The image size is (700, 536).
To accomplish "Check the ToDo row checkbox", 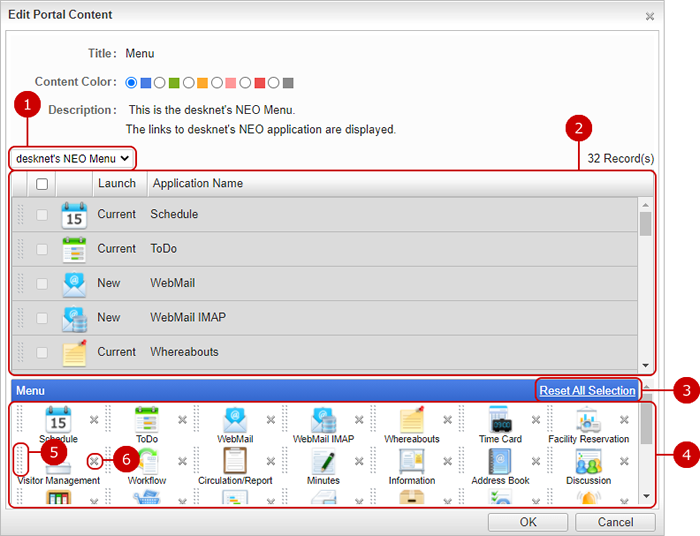I will tap(42, 249).
